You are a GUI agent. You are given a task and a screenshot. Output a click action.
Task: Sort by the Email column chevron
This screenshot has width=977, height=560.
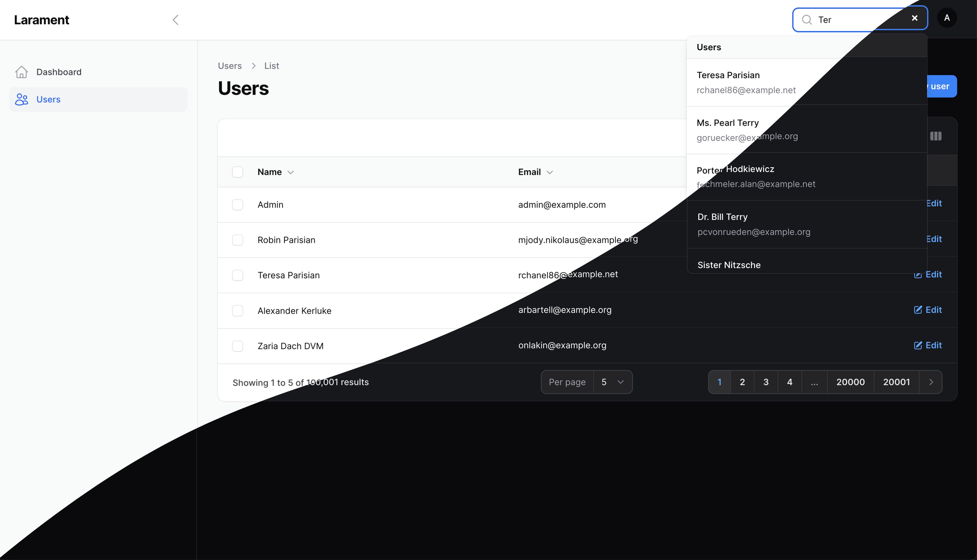point(550,172)
